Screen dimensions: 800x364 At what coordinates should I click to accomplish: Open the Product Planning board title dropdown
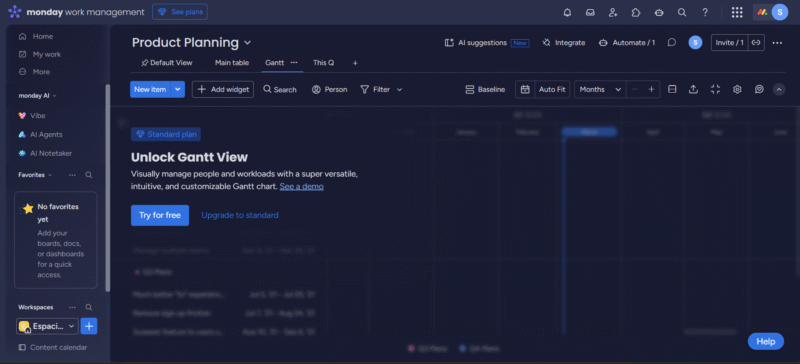pyautogui.click(x=247, y=43)
